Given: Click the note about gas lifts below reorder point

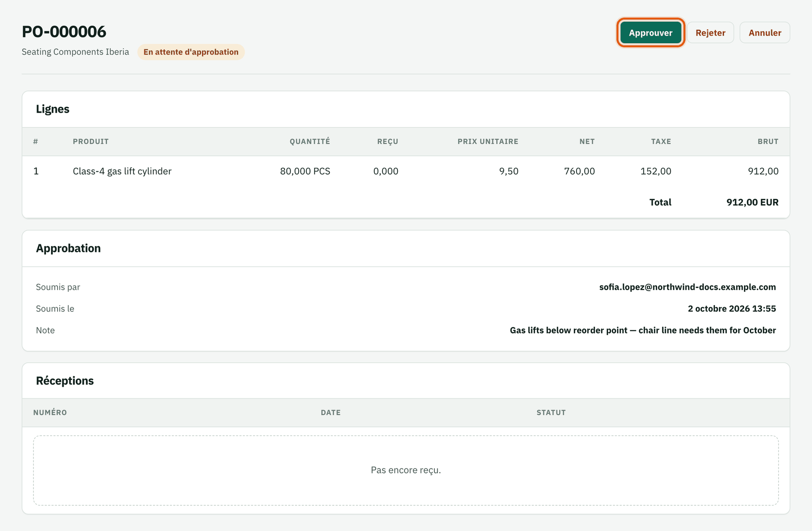Looking at the screenshot, I should click(643, 330).
